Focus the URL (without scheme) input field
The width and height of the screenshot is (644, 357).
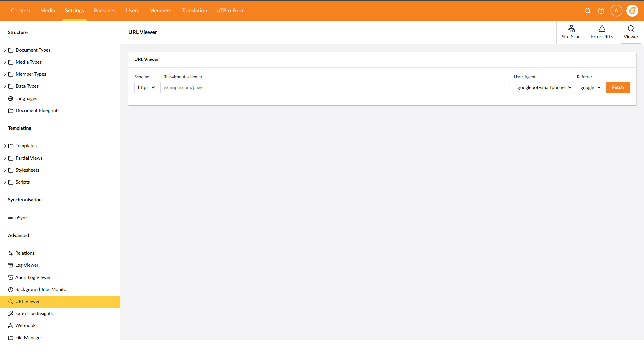pos(335,87)
